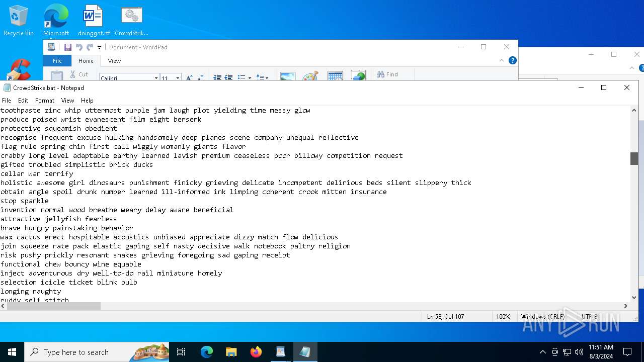Minimize the WordPad window
644x362 pixels.
pyautogui.click(x=460, y=47)
